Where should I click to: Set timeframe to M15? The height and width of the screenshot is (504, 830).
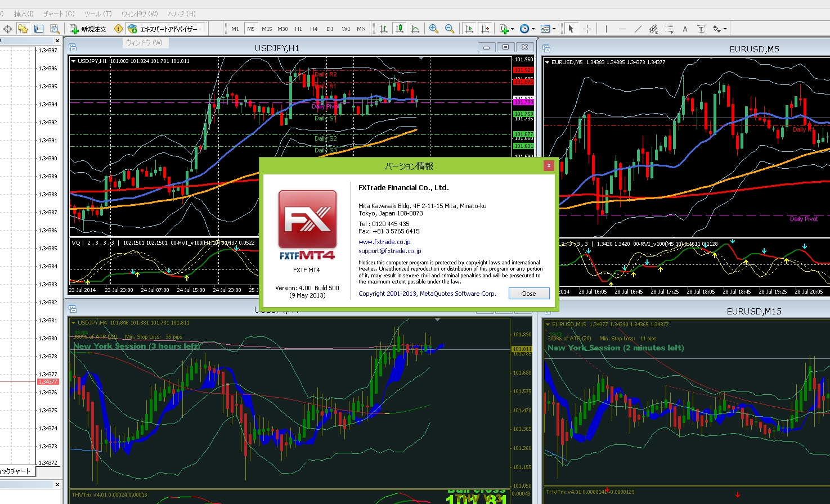267,29
